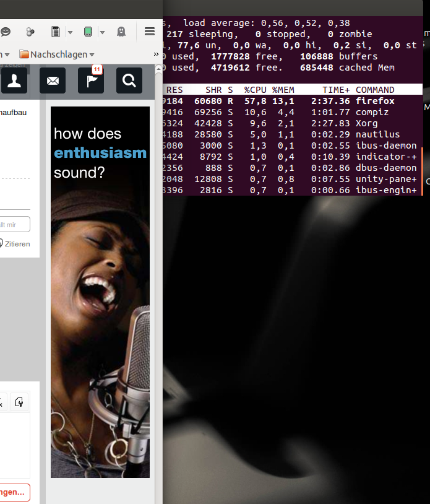Click the '0 stopped' tasks entry in top
430x504 pixels.
283,34
